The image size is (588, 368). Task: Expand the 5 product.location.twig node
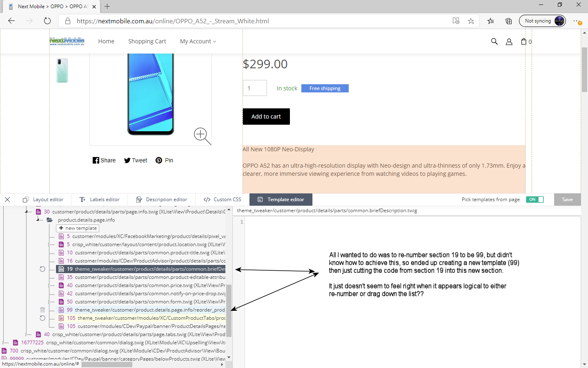pos(50,245)
